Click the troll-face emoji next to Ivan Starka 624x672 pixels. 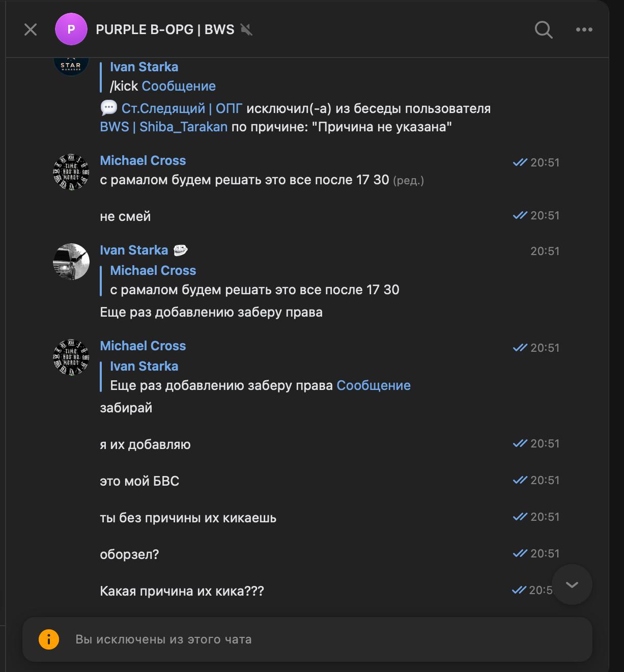[x=181, y=250]
